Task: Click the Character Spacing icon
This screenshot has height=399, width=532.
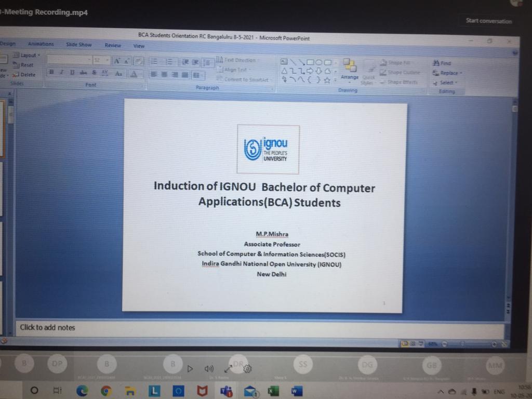Action: [x=105, y=73]
